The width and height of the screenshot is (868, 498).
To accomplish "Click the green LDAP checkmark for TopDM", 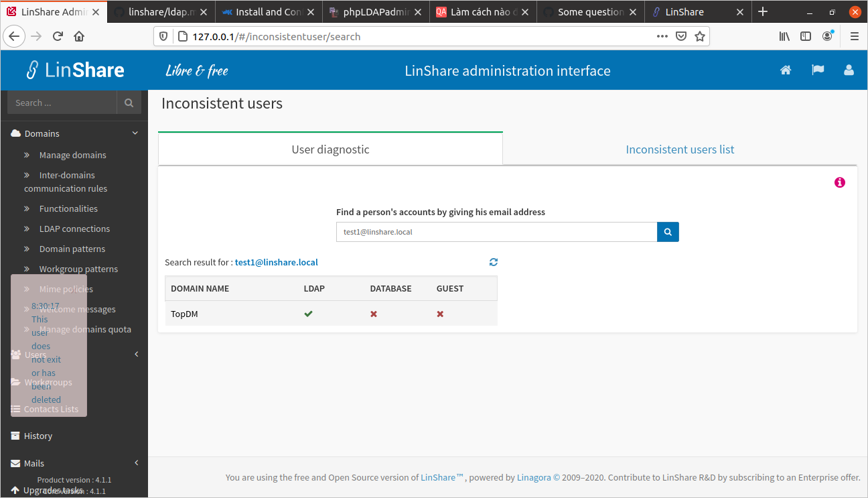I will click(308, 313).
